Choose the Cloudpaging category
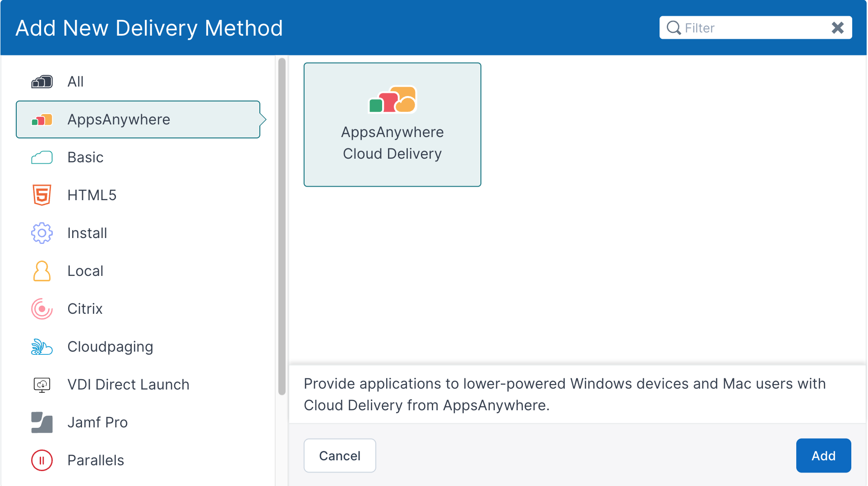This screenshot has height=486, width=868. click(x=138, y=347)
